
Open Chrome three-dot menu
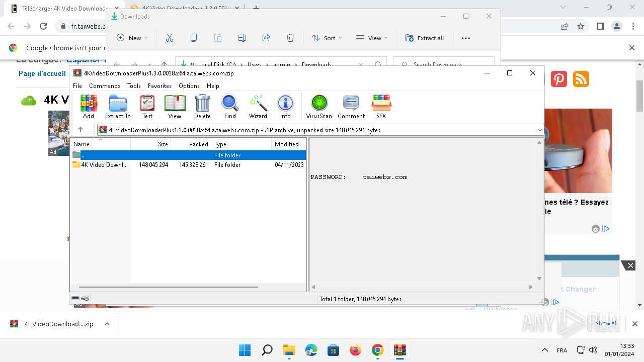tap(632, 26)
